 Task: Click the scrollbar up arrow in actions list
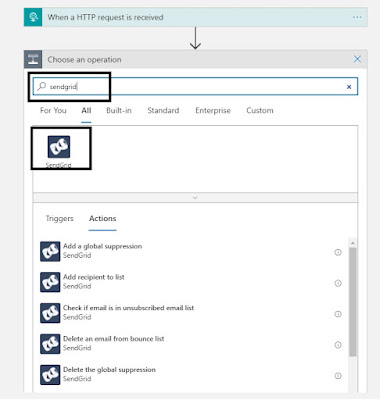click(x=352, y=243)
